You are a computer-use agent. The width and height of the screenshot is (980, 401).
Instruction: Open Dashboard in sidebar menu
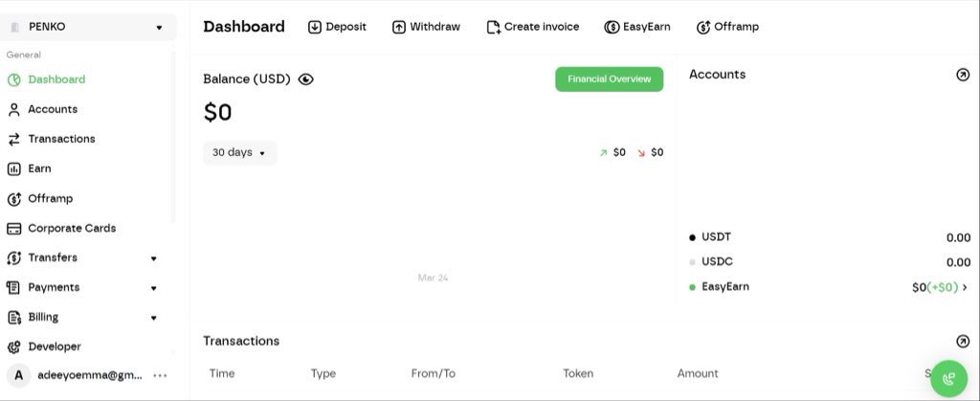tap(56, 79)
